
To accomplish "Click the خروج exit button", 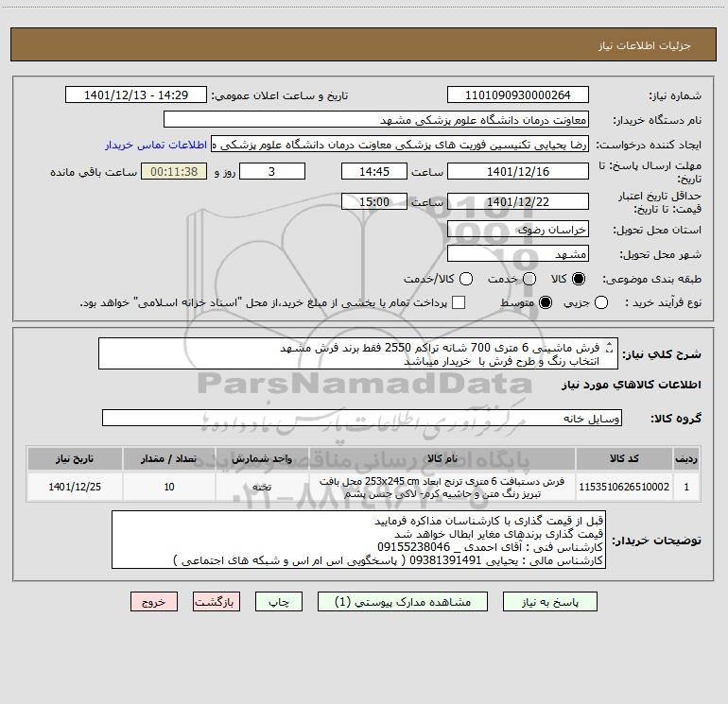I will 154,602.
